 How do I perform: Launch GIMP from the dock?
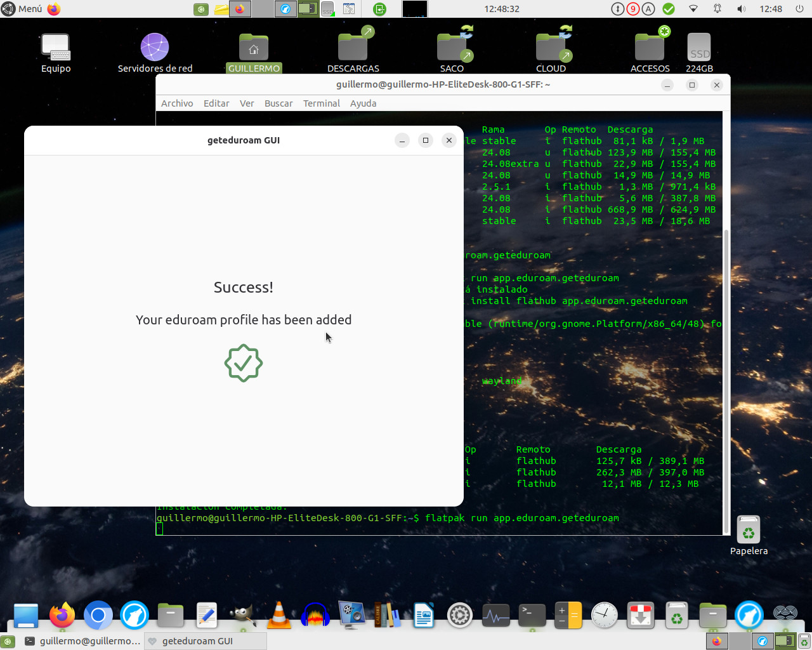(242, 615)
